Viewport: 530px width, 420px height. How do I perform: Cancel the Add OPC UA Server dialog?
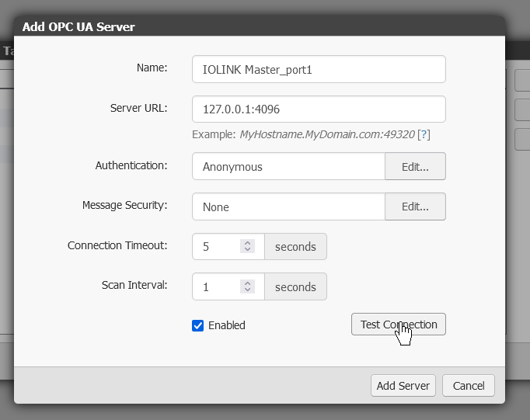pyautogui.click(x=469, y=386)
